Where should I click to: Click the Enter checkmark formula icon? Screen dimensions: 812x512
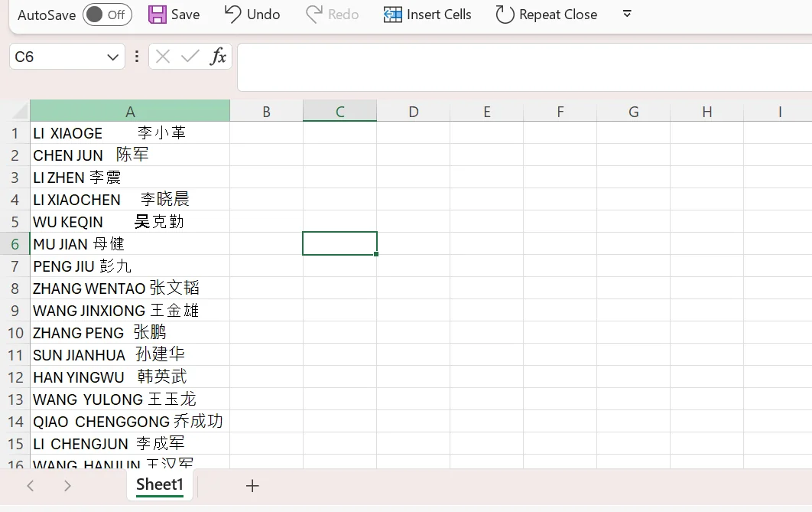point(190,56)
